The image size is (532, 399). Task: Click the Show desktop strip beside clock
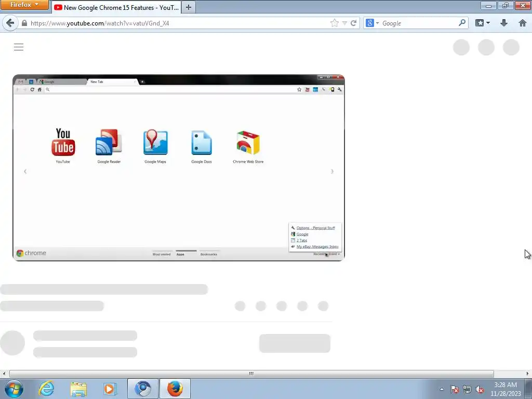(528, 389)
